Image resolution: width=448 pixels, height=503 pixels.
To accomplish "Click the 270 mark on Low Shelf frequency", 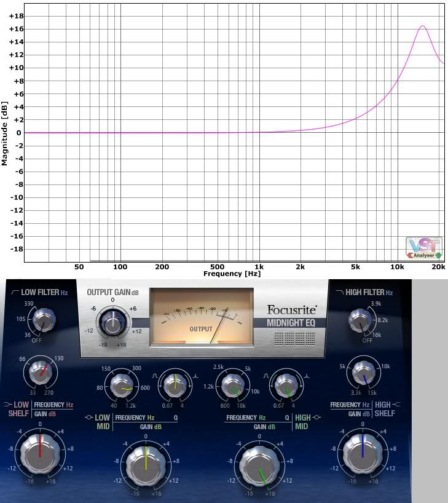I will click(x=49, y=393).
